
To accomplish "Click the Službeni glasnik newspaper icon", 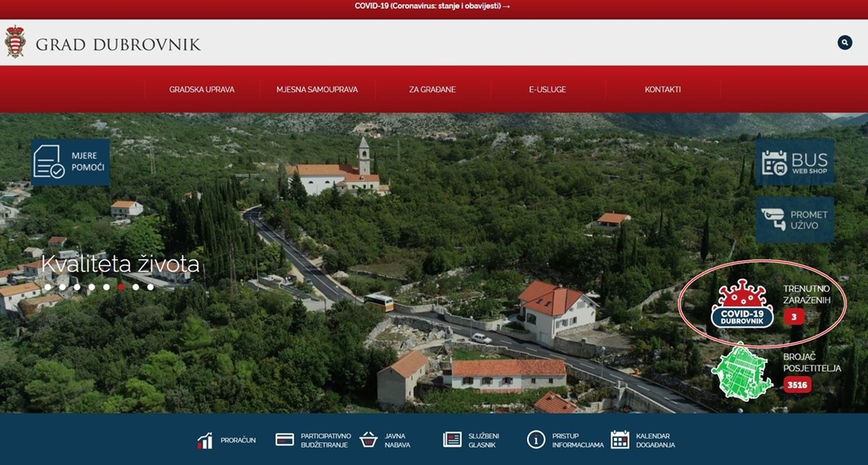I will (452, 440).
